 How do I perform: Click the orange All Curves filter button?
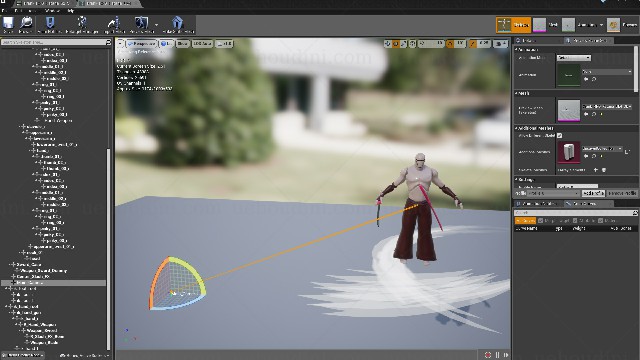[x=525, y=221]
